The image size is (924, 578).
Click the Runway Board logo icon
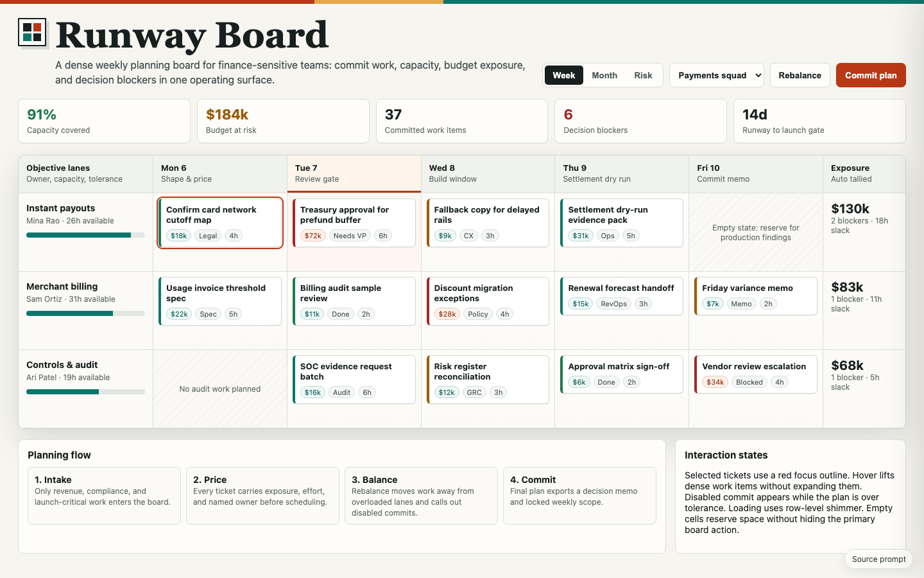[32, 32]
